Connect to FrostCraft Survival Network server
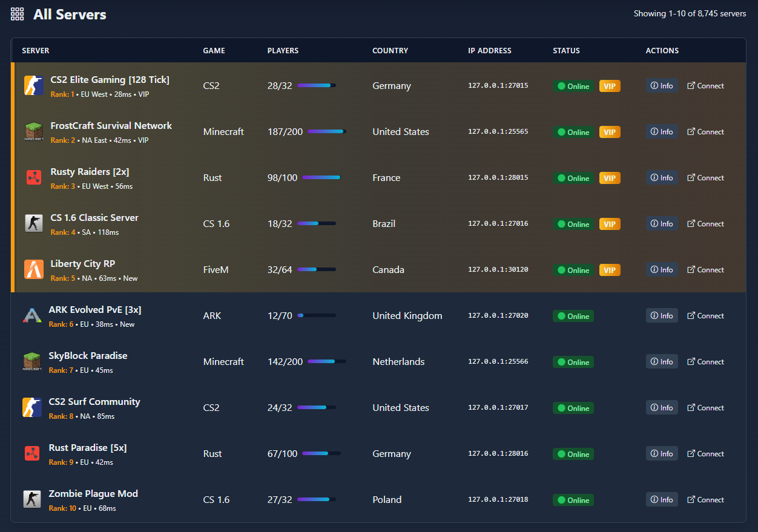Image resolution: width=758 pixels, height=532 pixels. click(705, 132)
